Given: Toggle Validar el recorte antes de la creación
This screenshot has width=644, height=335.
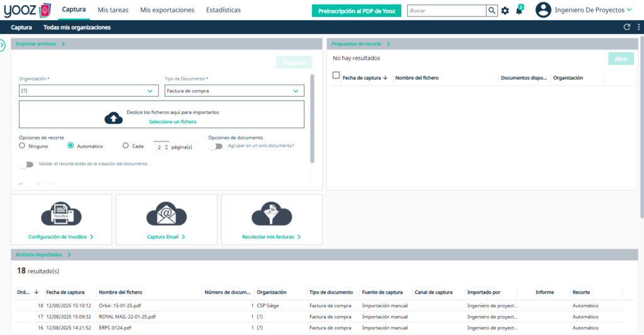Looking at the screenshot, I should pos(26,164).
